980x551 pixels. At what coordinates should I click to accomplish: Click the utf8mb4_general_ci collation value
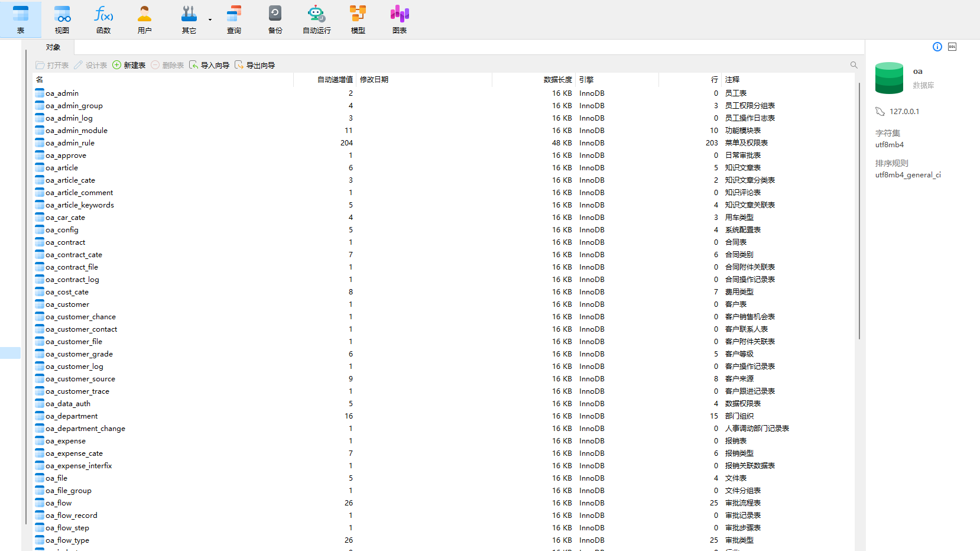coord(908,175)
